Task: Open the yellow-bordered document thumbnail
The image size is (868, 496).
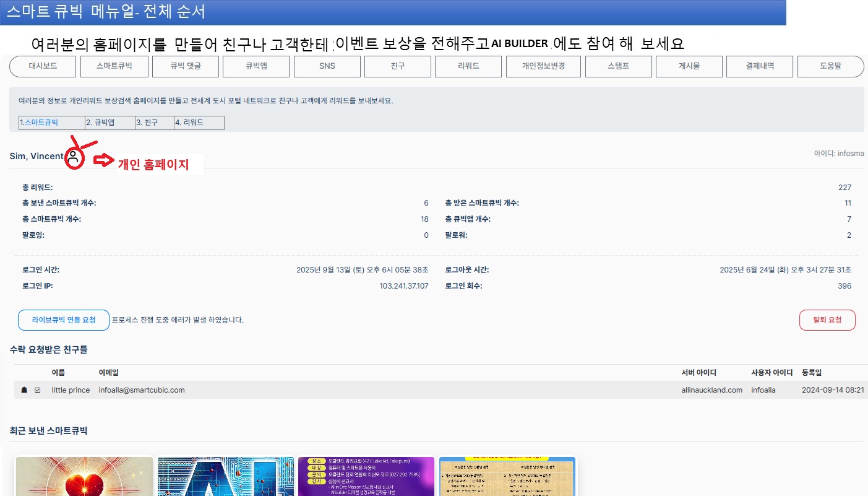Action: pos(507,476)
